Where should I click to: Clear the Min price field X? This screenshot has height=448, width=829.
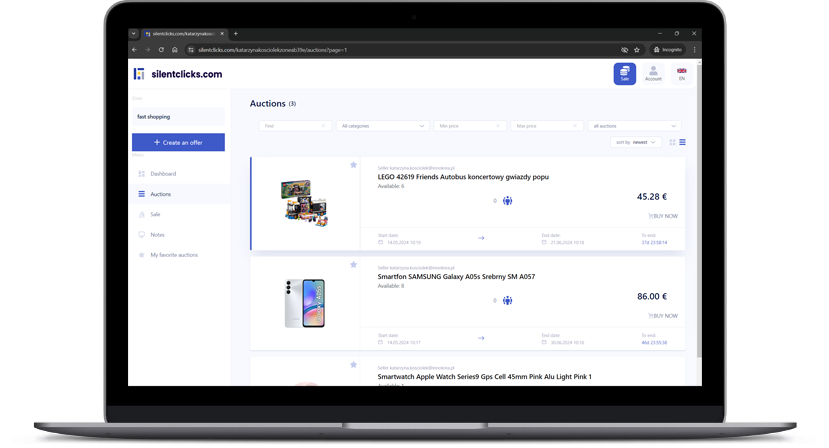[x=498, y=126]
